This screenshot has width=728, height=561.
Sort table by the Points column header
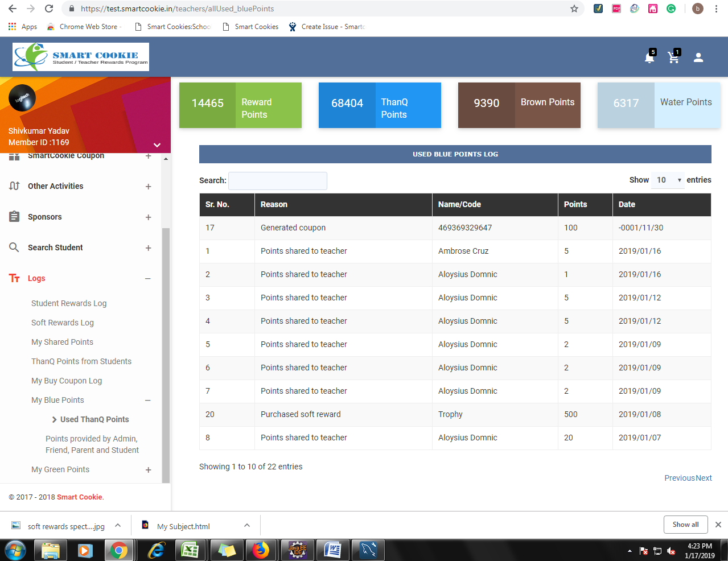pyautogui.click(x=575, y=204)
